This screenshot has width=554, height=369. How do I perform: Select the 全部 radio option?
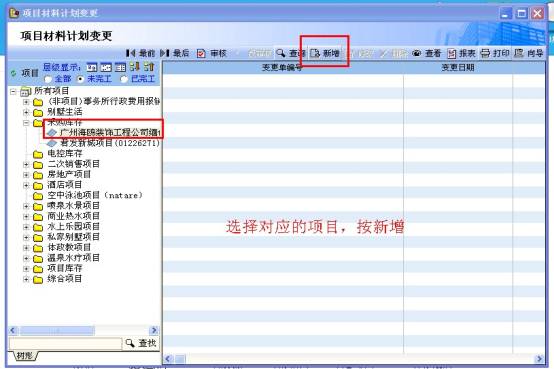(x=48, y=79)
